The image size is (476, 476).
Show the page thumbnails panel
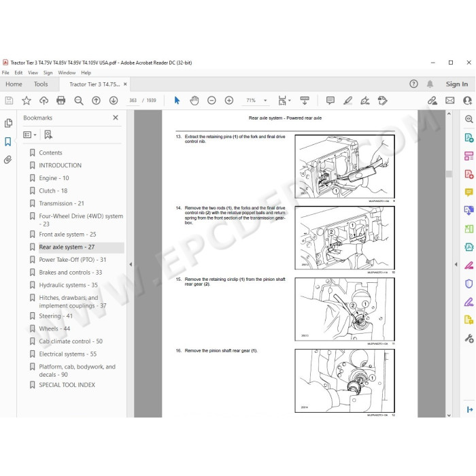click(x=8, y=123)
